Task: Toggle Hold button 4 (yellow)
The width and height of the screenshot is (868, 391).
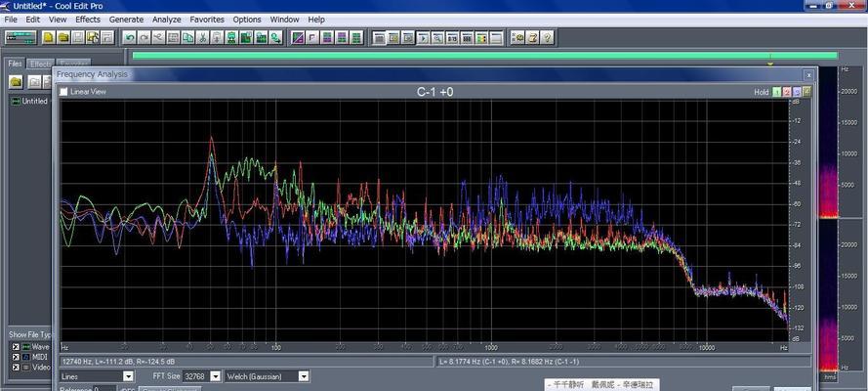Action: coord(806,92)
